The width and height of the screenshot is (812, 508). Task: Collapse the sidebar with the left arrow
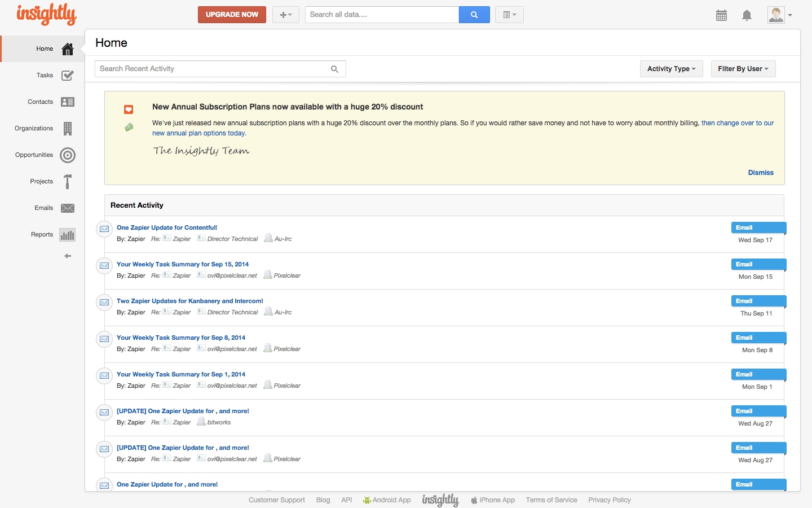pyautogui.click(x=68, y=256)
